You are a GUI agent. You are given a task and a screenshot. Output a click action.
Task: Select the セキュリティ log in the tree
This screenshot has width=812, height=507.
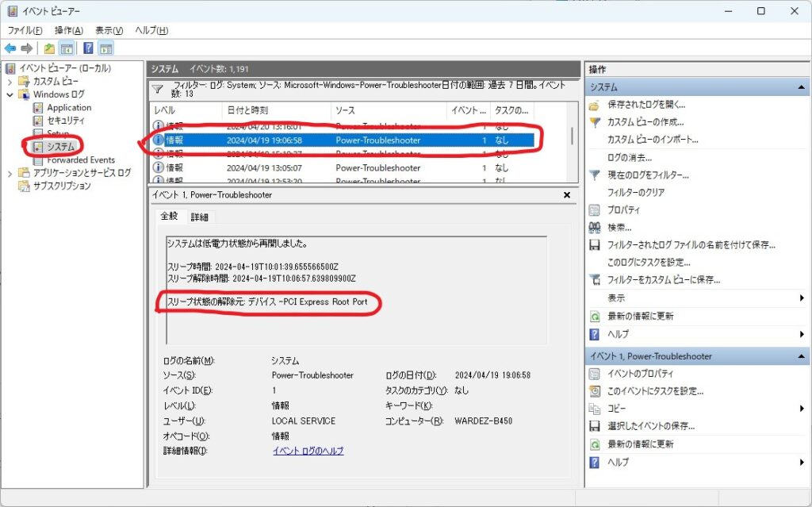65,121
